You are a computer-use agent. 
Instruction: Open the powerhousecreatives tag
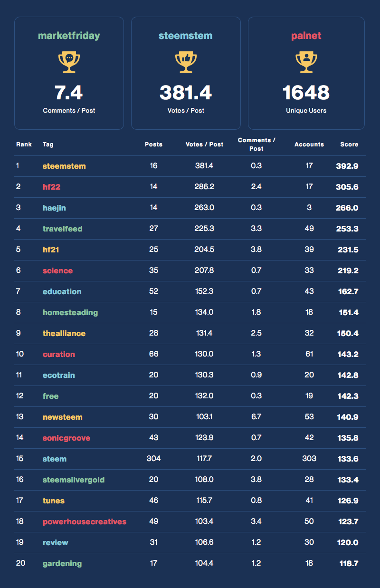click(85, 522)
